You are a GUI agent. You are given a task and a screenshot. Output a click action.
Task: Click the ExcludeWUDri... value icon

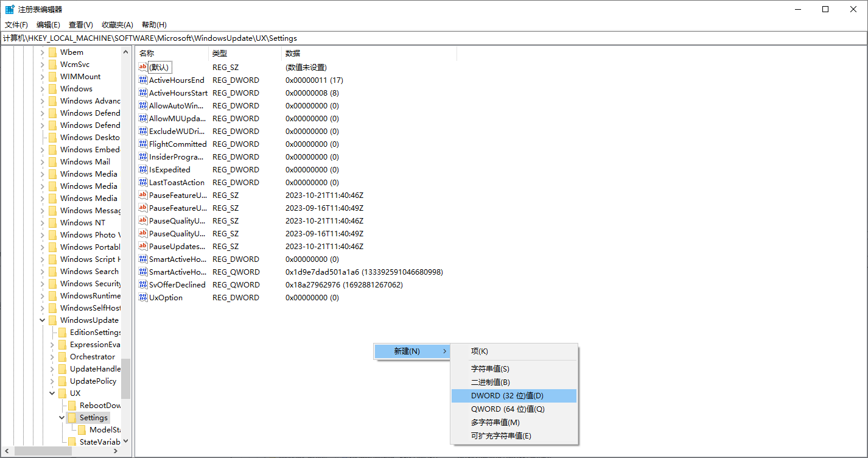(x=143, y=131)
